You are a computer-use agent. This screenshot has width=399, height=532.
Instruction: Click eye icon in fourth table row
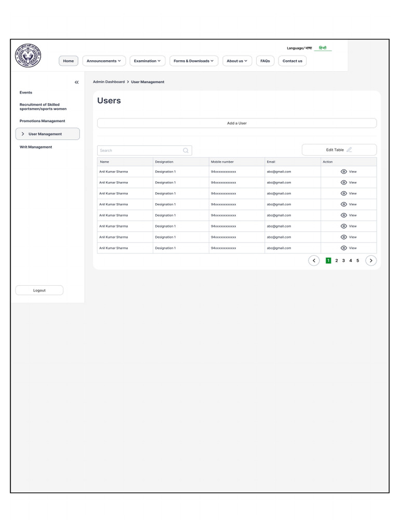(344, 204)
